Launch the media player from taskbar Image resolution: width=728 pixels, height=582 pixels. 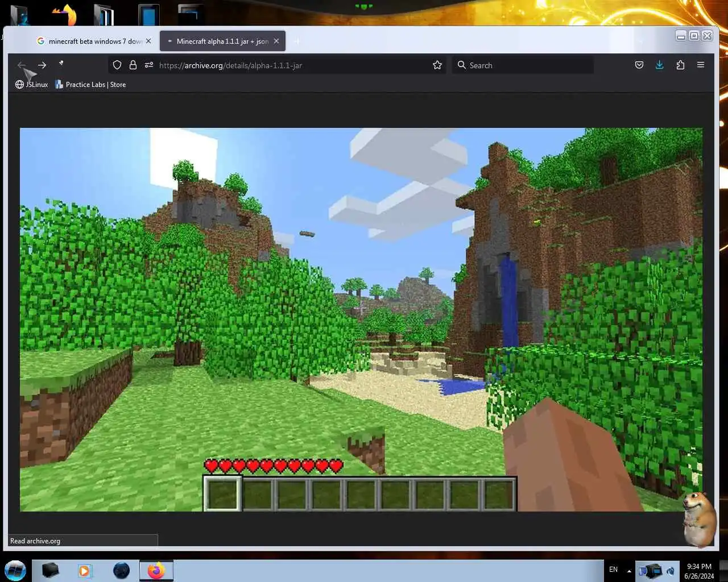coord(85,570)
